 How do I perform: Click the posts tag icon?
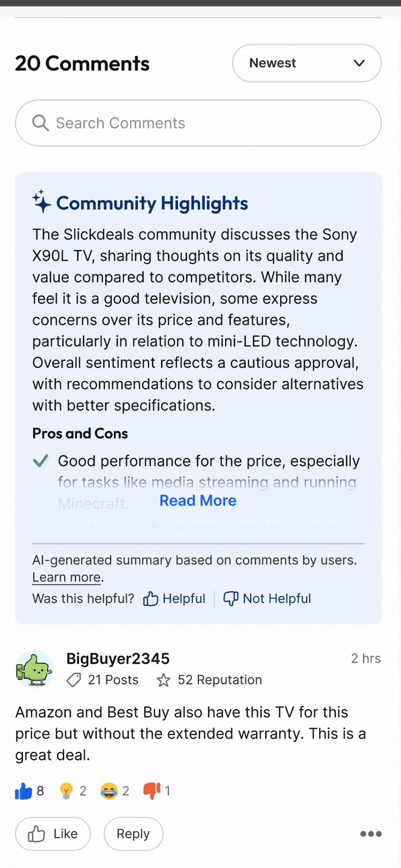coord(74,680)
